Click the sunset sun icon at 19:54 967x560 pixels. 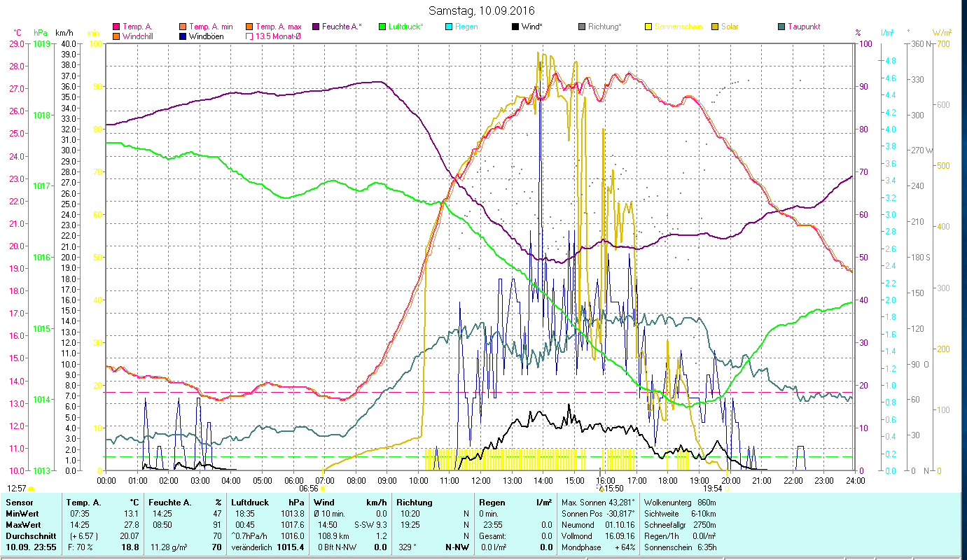pos(726,489)
